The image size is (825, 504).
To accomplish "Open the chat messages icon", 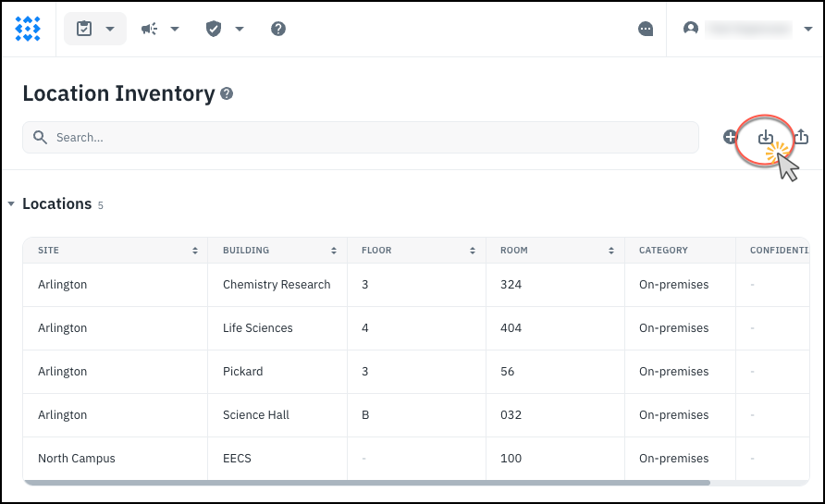I will click(x=646, y=29).
